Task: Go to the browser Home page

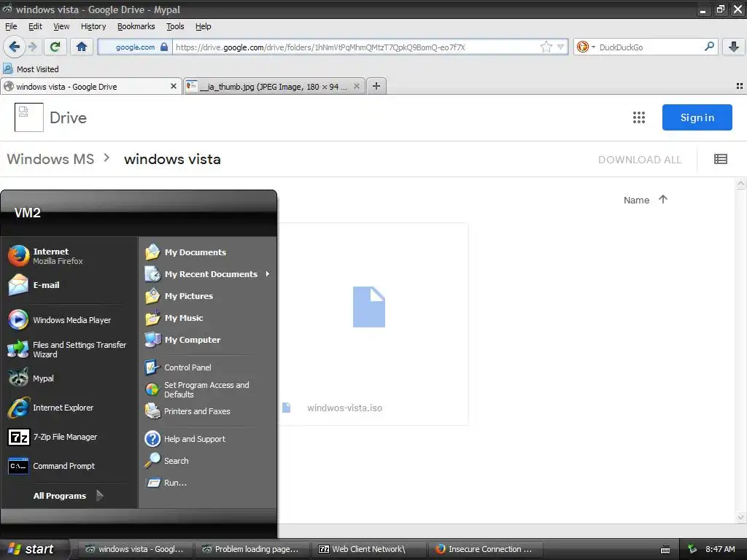Action: coord(82,47)
